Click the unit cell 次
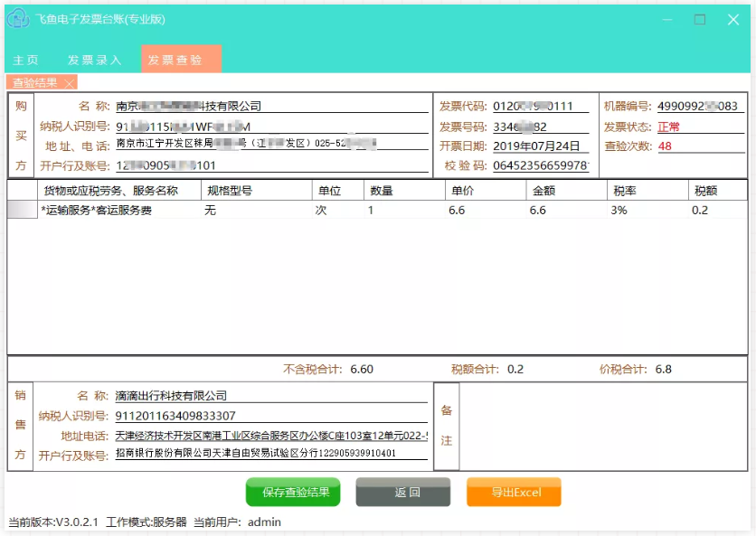 [x=338, y=211]
